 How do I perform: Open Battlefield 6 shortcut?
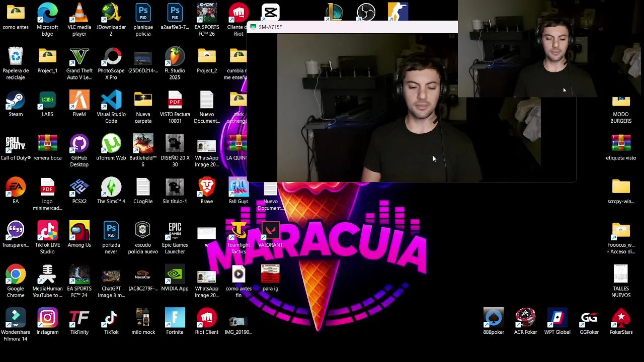[x=143, y=150]
